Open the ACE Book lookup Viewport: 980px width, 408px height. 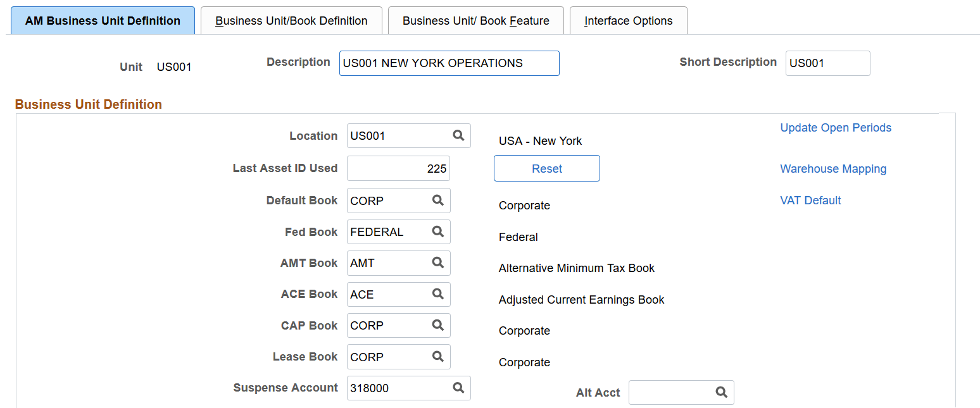click(438, 294)
